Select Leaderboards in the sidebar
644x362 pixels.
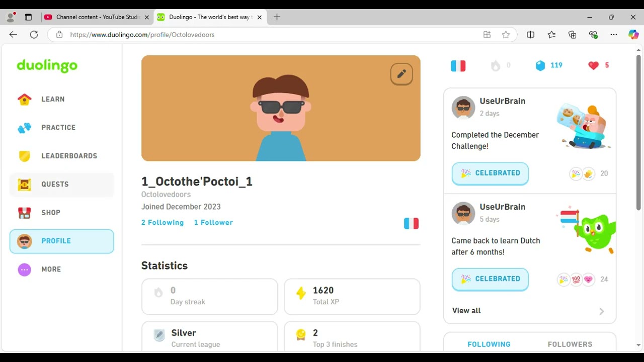[62, 156]
